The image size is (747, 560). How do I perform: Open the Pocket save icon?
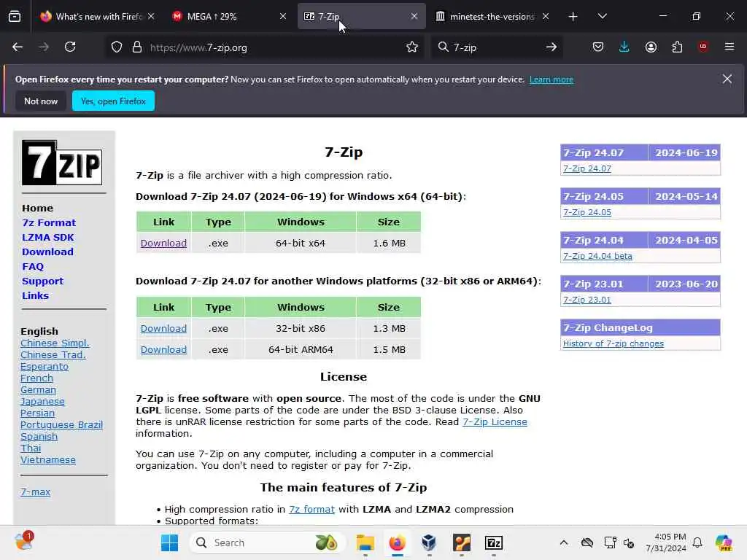(x=598, y=47)
